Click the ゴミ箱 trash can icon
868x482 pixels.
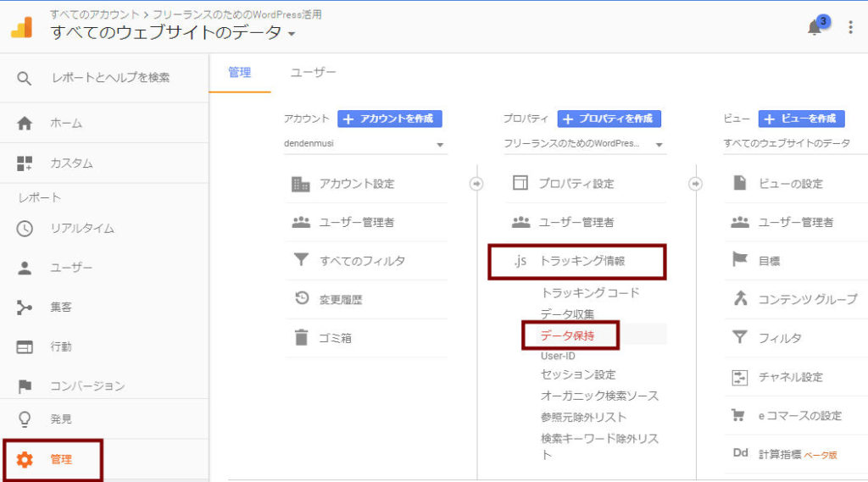(x=301, y=338)
